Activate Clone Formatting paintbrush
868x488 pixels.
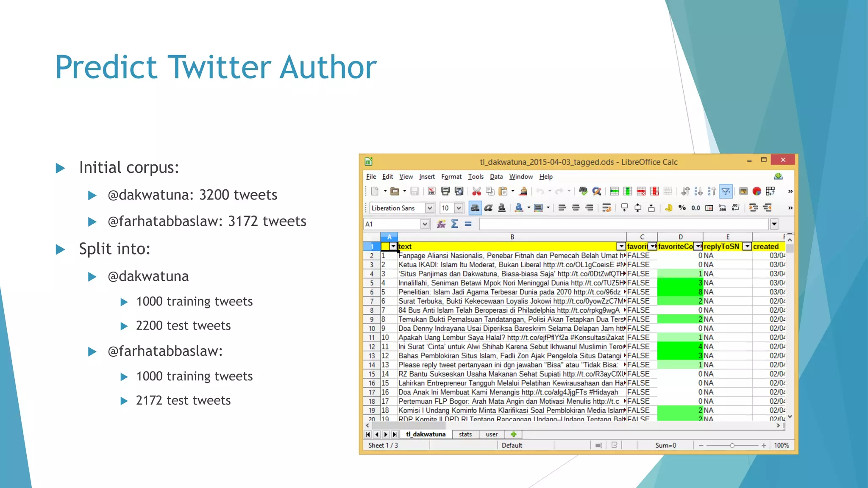(x=524, y=191)
